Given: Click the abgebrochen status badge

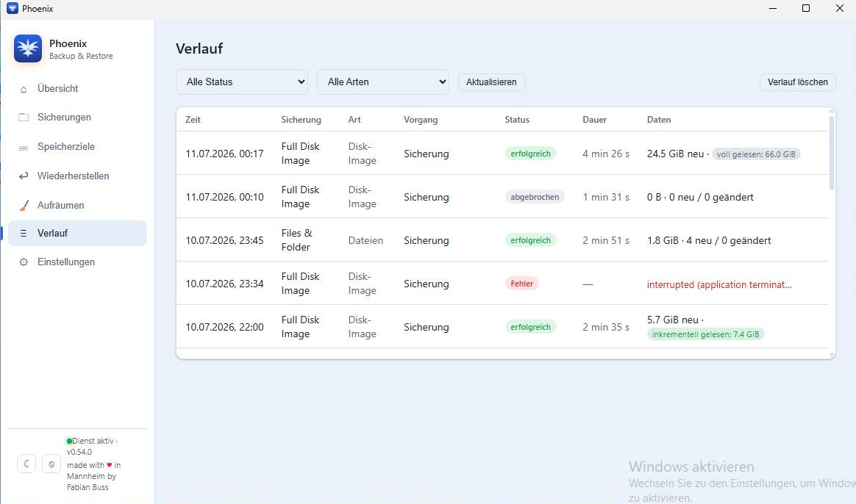Looking at the screenshot, I should [x=535, y=197].
